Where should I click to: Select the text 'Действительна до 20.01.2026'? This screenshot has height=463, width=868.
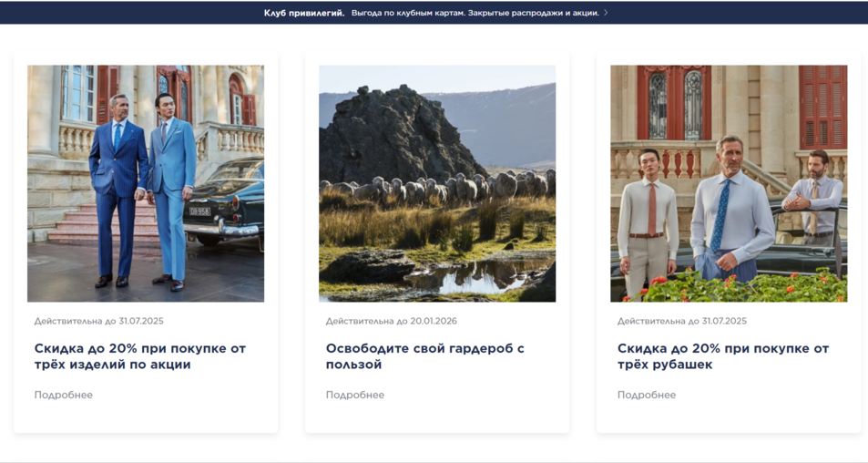tap(392, 321)
